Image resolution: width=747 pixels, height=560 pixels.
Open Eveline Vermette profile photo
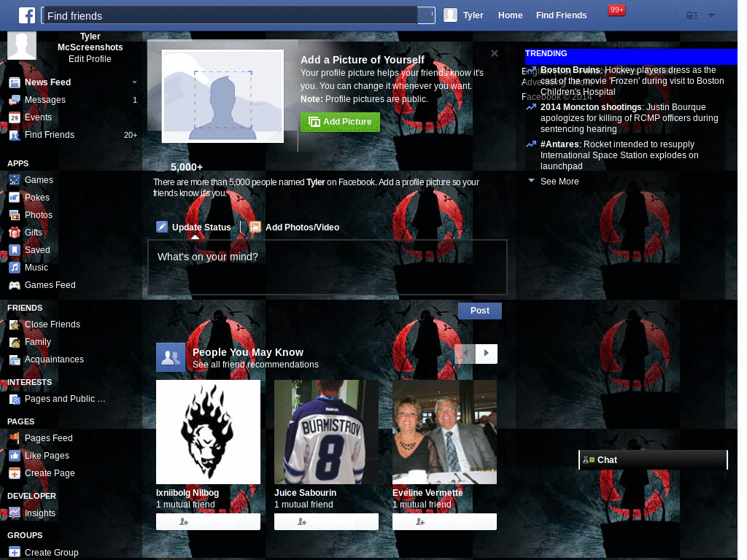(444, 432)
